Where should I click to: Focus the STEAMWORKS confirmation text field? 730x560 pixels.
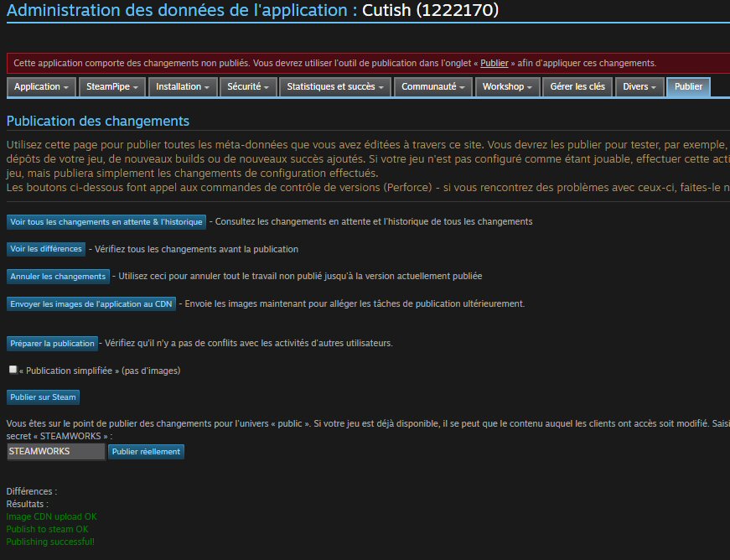[x=56, y=452]
